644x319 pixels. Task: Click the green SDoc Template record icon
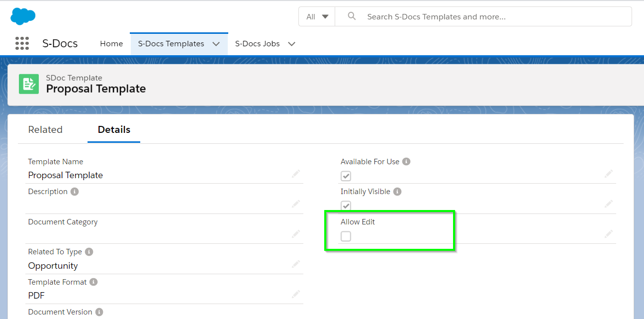point(29,84)
